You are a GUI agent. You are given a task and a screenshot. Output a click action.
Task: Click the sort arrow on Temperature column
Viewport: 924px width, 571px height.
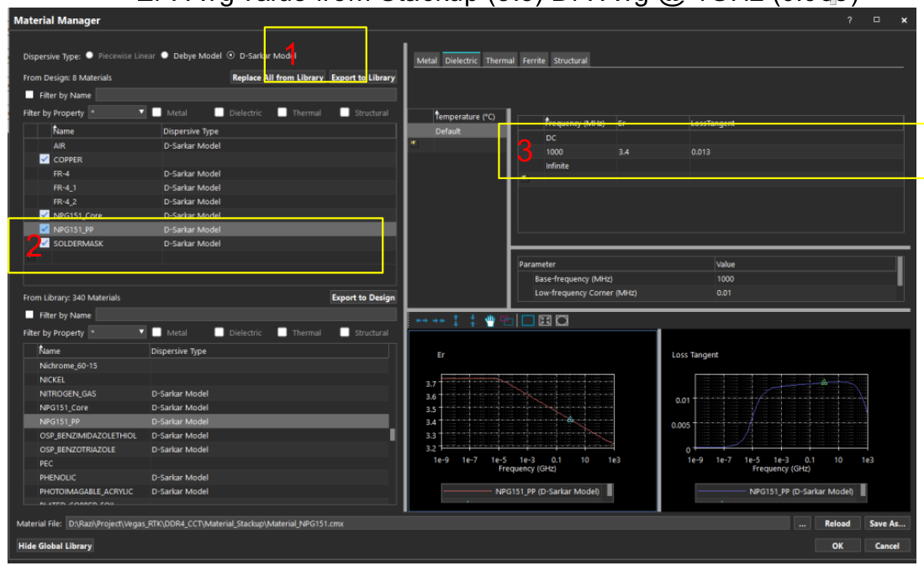(x=437, y=112)
